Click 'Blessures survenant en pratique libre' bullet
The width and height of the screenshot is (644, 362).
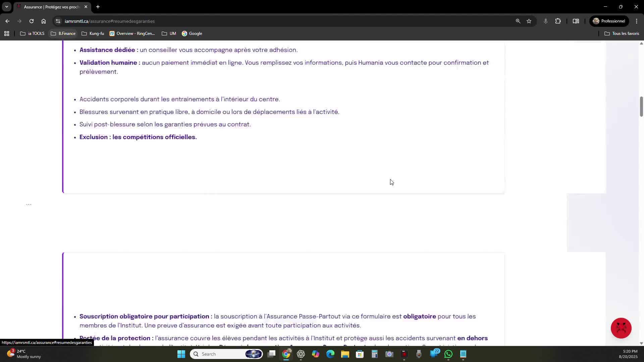click(x=209, y=112)
